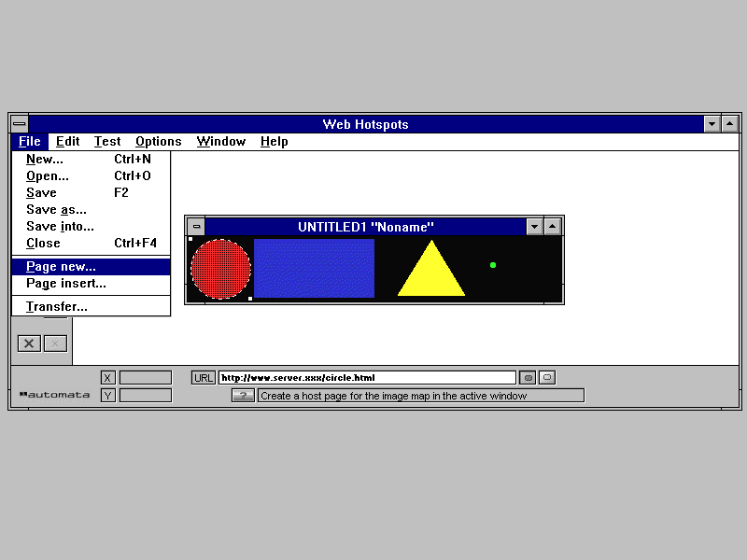Image resolution: width=747 pixels, height=560 pixels.
Task: Select the circle hotspot in the image
Action: coord(221,269)
